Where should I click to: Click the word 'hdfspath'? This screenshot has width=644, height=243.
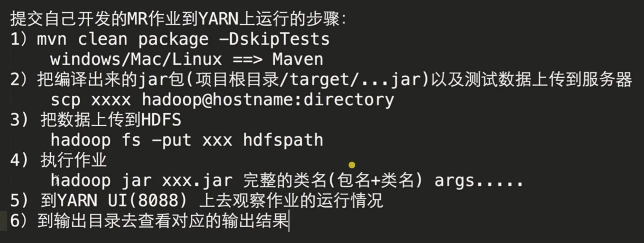283,140
